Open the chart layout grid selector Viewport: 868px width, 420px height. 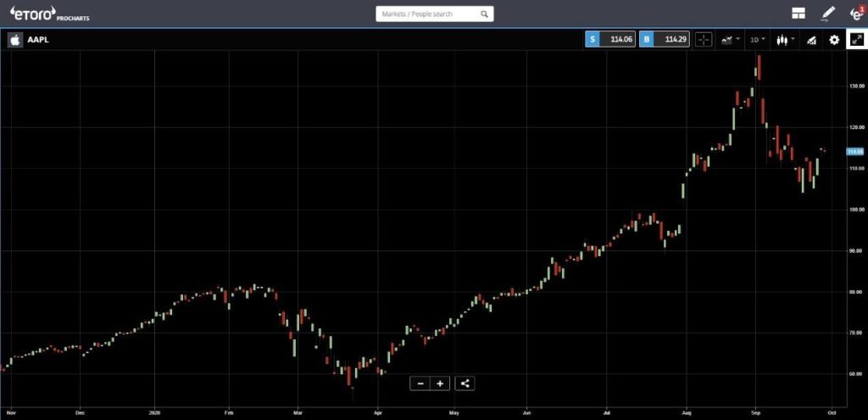tap(798, 14)
